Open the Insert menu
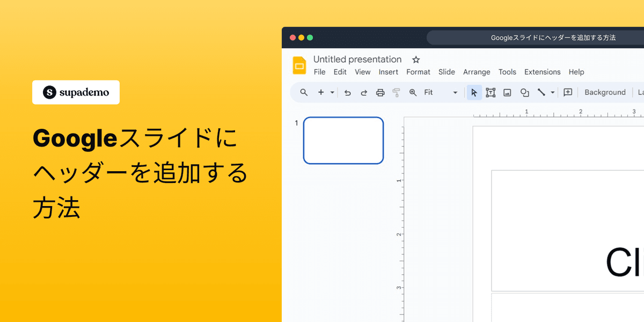 [x=388, y=72]
